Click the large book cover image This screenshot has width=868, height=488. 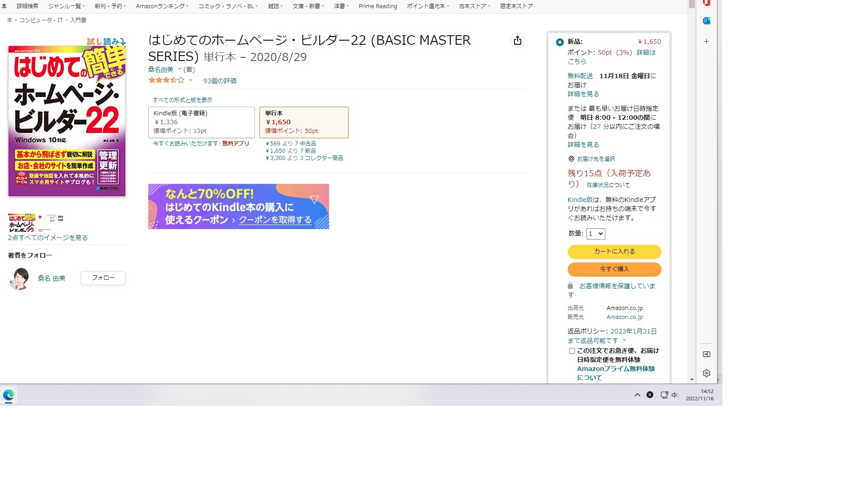[x=67, y=121]
